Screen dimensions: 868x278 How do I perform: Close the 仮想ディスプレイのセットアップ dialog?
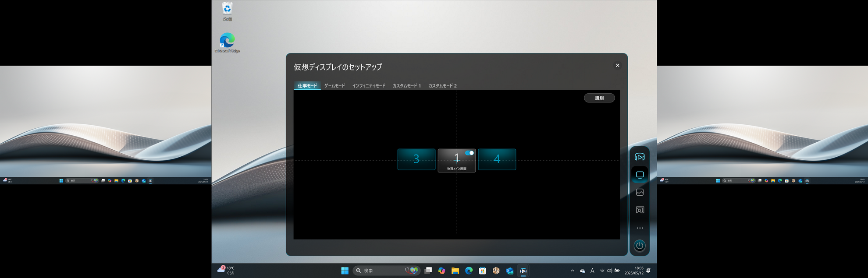click(x=617, y=66)
